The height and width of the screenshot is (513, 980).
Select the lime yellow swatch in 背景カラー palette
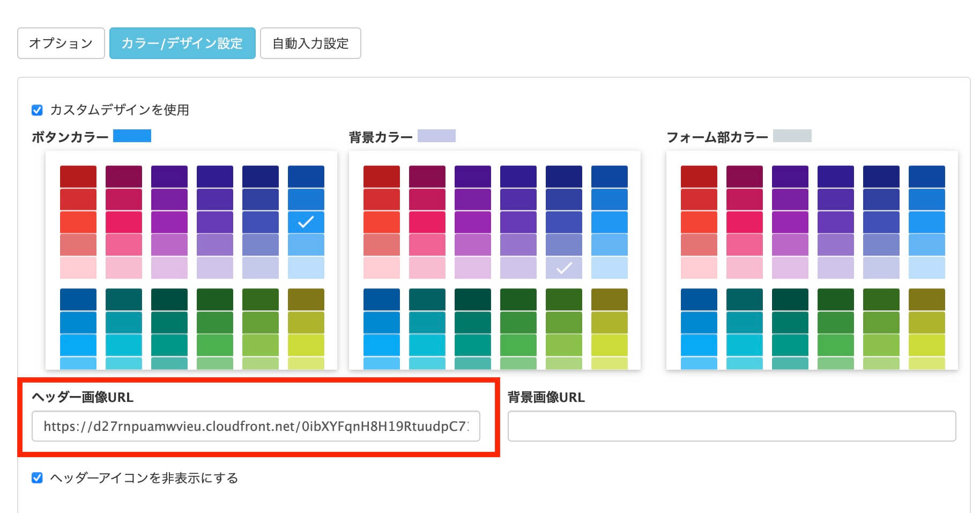coord(609,345)
